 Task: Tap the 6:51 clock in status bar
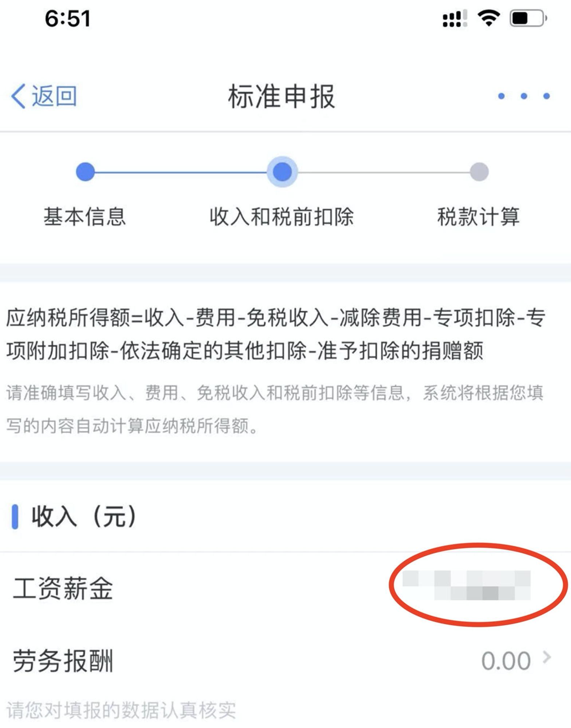[x=68, y=18]
